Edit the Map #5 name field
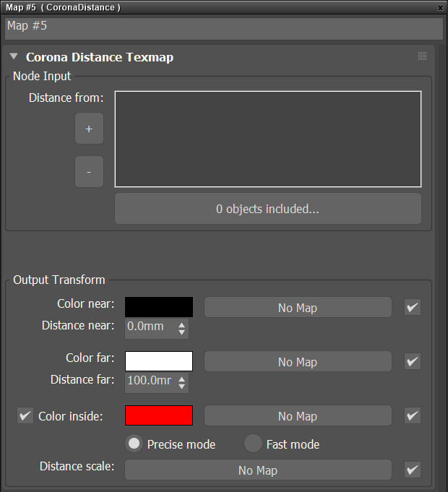 click(x=224, y=29)
